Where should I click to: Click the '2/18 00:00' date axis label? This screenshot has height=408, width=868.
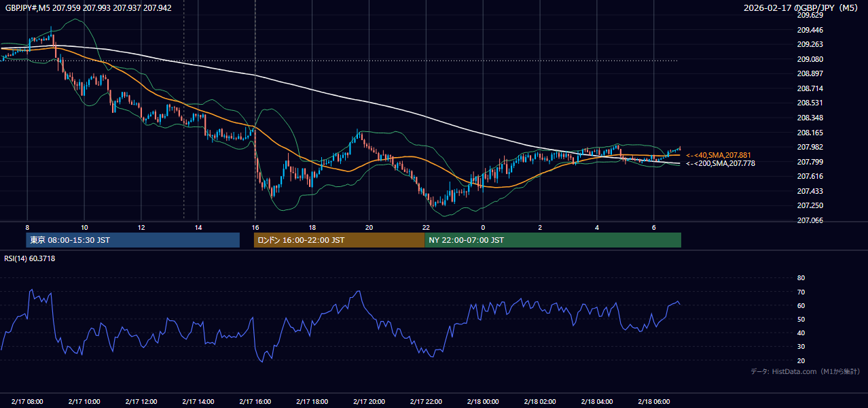(484, 401)
